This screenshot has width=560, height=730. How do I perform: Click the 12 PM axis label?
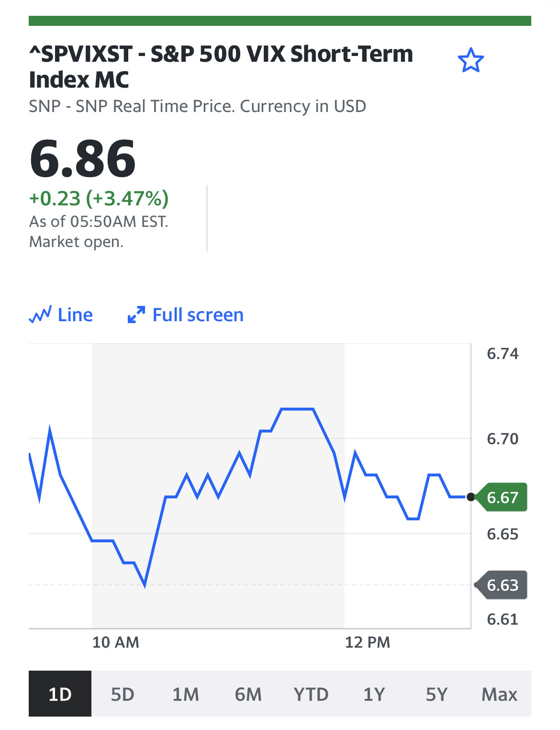pos(368,642)
